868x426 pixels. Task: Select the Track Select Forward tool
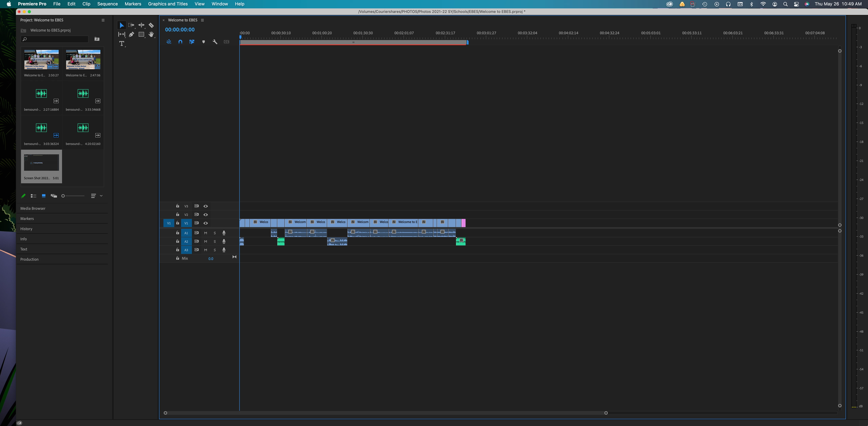(x=131, y=25)
